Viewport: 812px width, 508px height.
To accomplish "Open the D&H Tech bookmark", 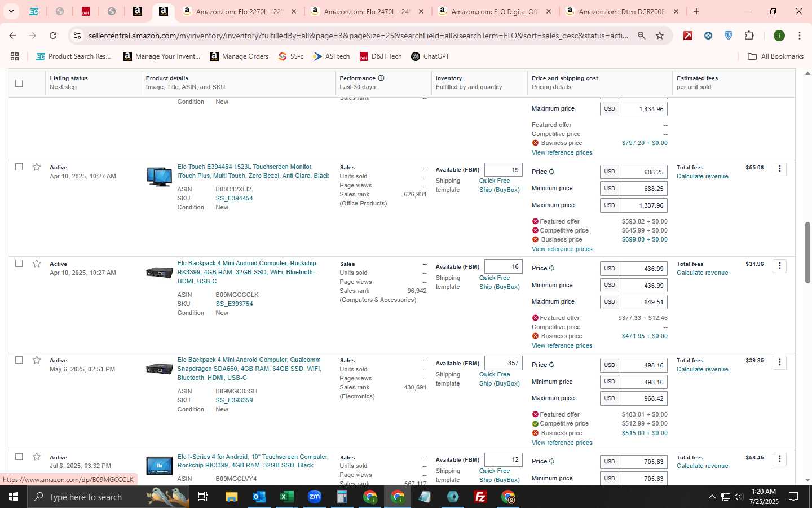I will tap(381, 56).
